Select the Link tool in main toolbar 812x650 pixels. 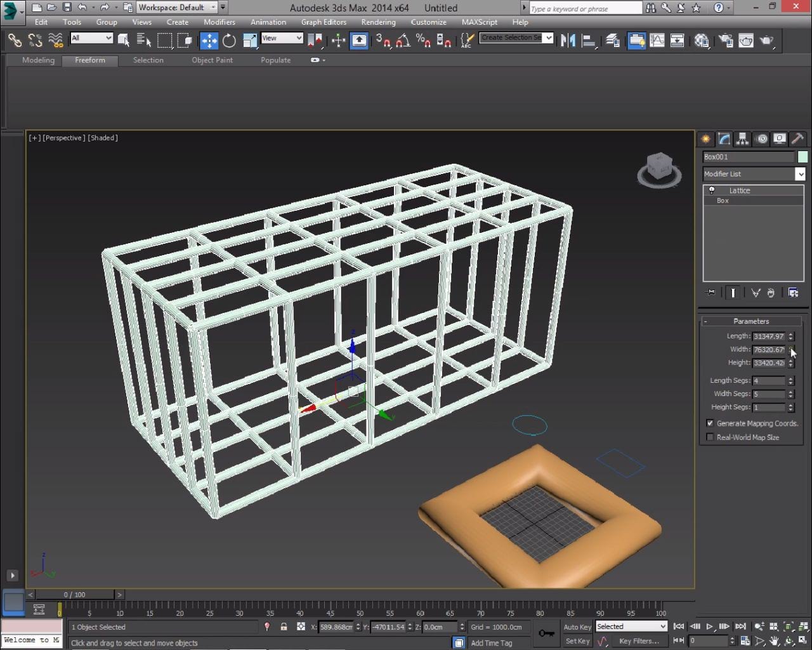pyautogui.click(x=15, y=41)
